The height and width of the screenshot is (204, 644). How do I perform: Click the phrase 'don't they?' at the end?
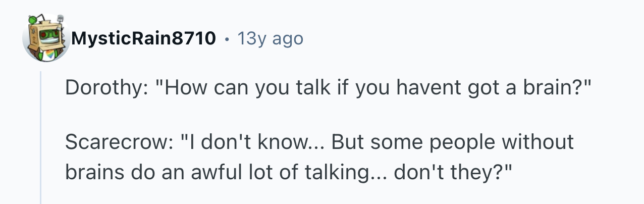tap(453, 173)
